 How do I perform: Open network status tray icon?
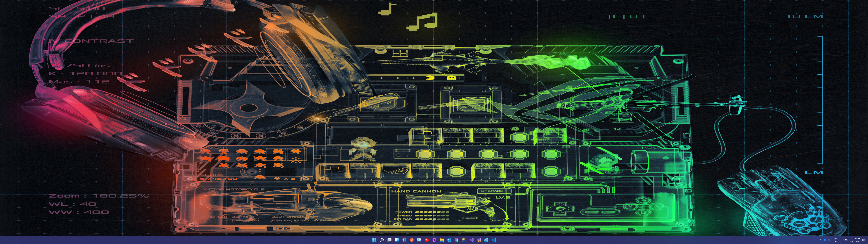(842, 240)
